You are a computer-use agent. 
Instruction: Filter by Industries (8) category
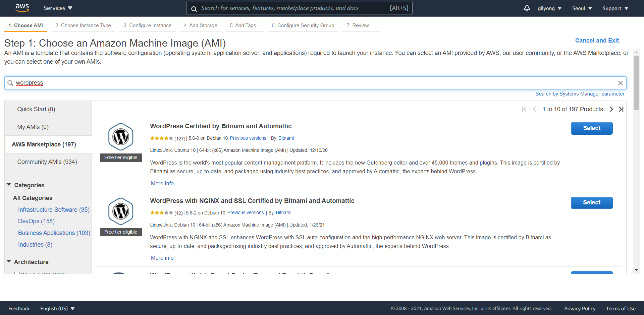click(35, 245)
